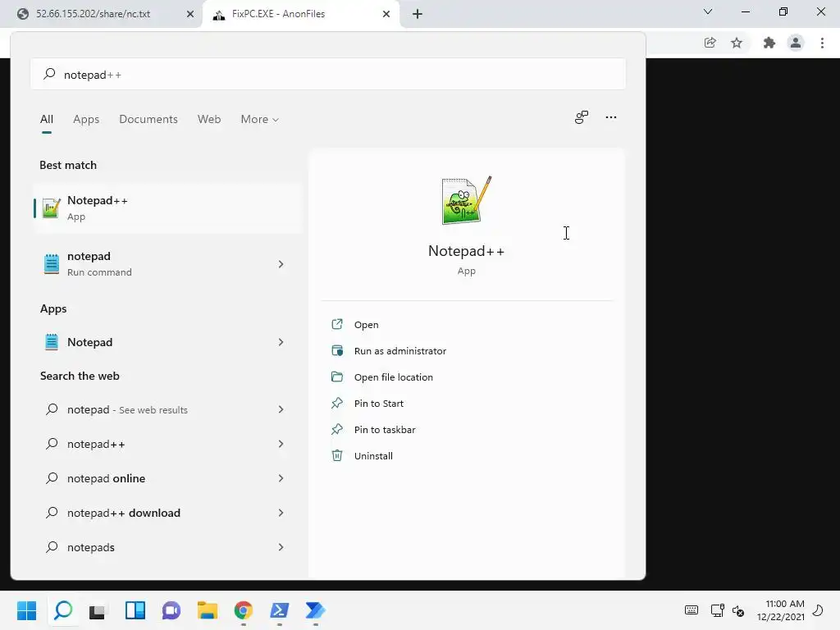Screen dimensions: 840x630
Task: Select Open file location
Action: pyautogui.click(x=393, y=377)
